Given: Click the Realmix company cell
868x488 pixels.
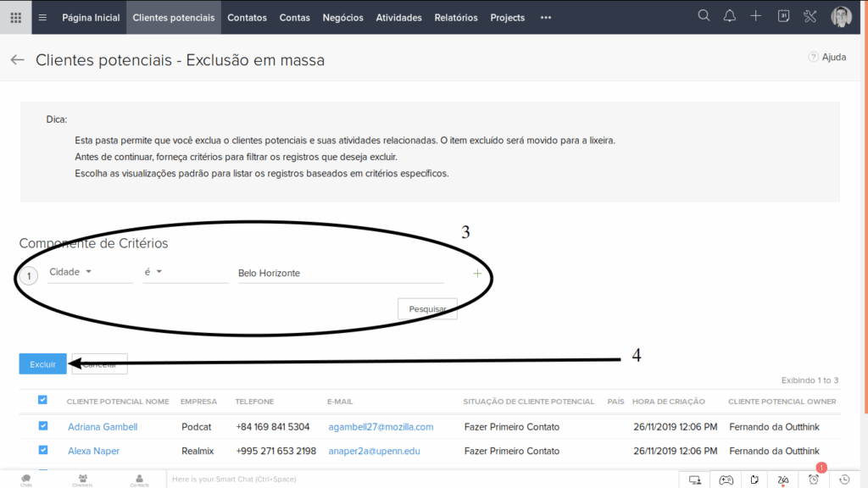Looking at the screenshot, I should [198, 451].
